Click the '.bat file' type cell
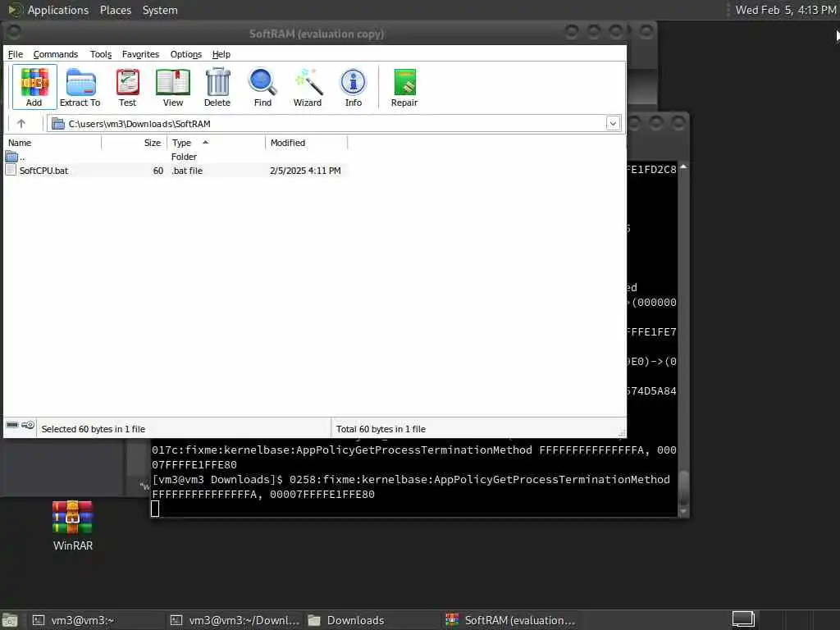Screen dimensions: 840x630 (x=187, y=171)
